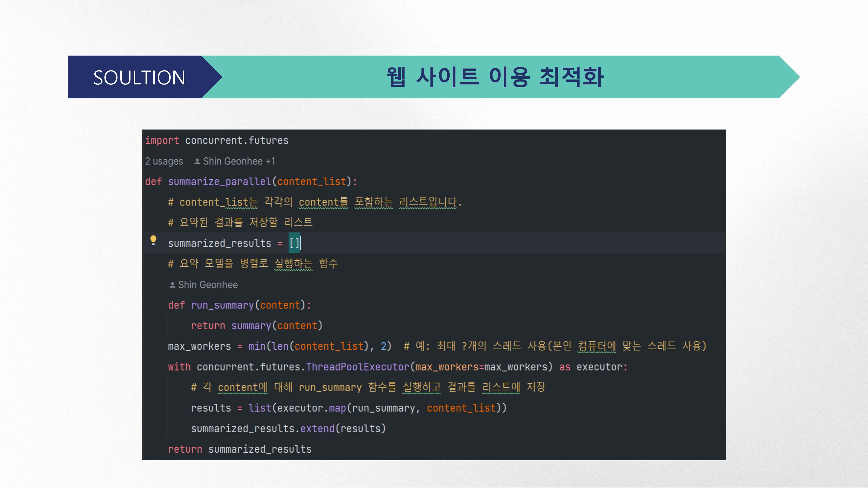Click the person icon above run_summary

click(x=172, y=285)
